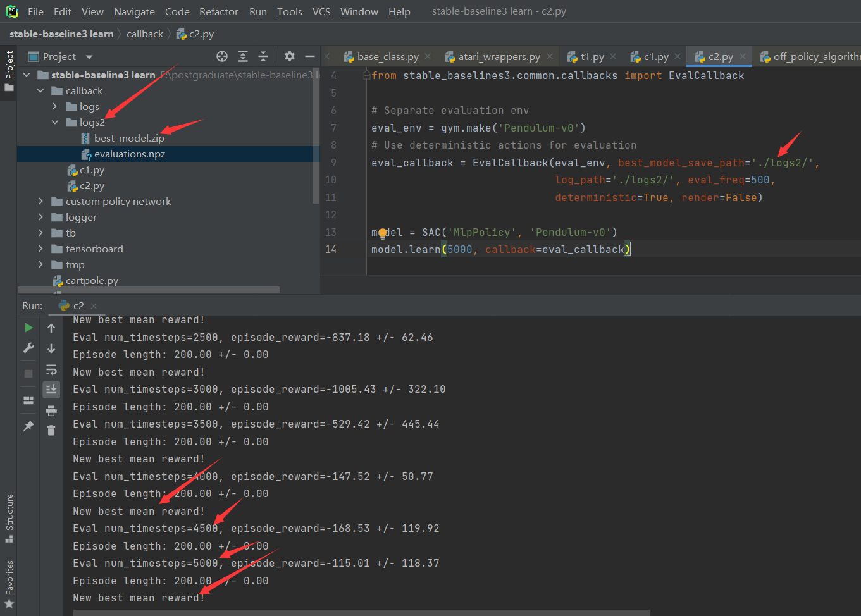861x616 pixels.
Task: Expand the tensorboard folder
Action: click(40, 249)
